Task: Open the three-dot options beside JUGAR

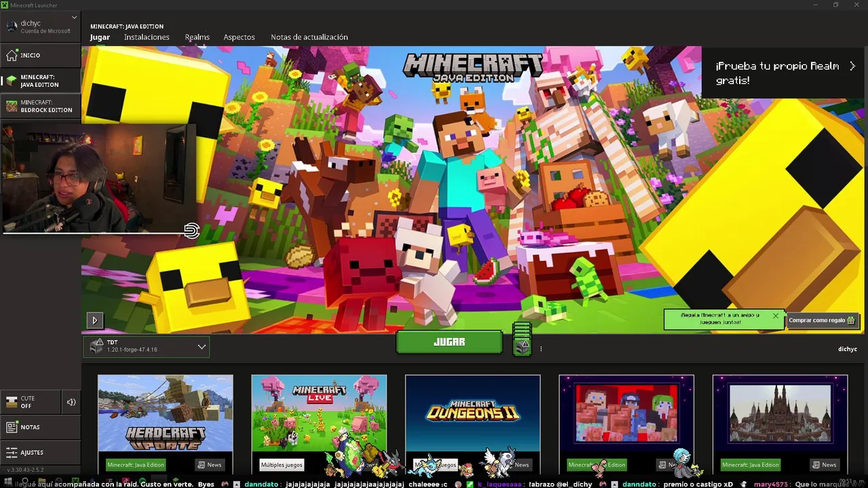Action: point(540,349)
